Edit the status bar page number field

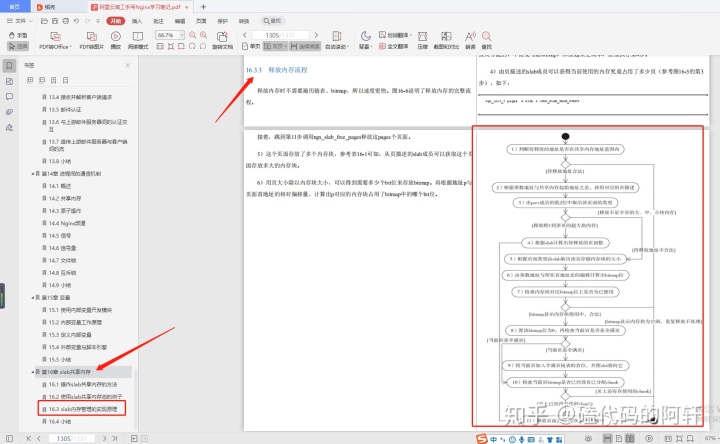pos(71,438)
